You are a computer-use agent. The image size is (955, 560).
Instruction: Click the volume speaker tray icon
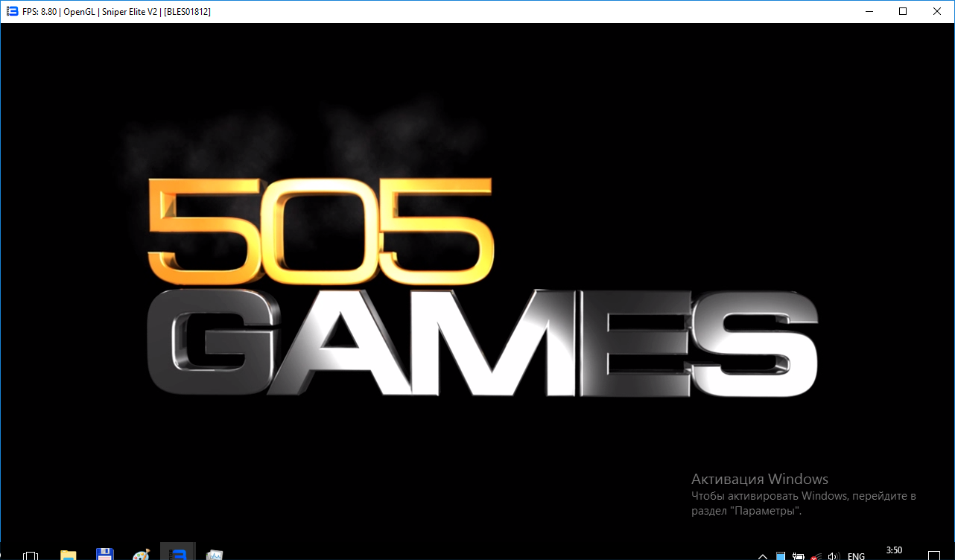[x=834, y=556]
